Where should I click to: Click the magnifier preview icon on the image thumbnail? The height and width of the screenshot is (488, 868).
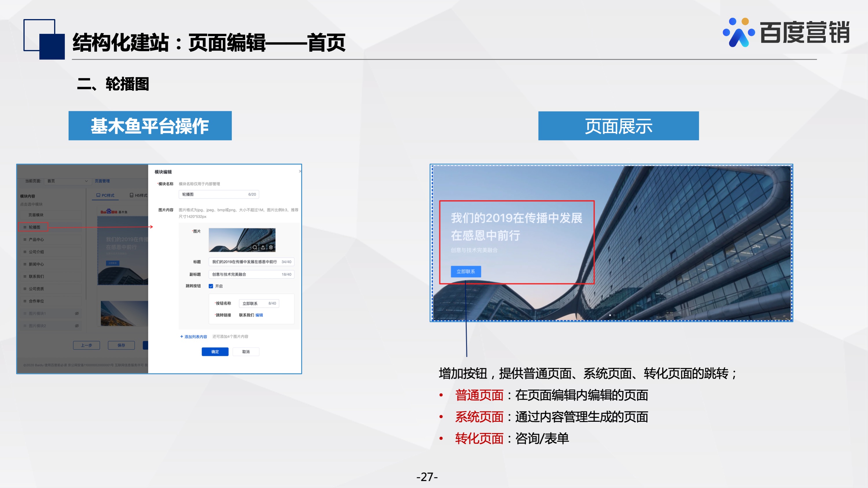pyautogui.click(x=255, y=247)
